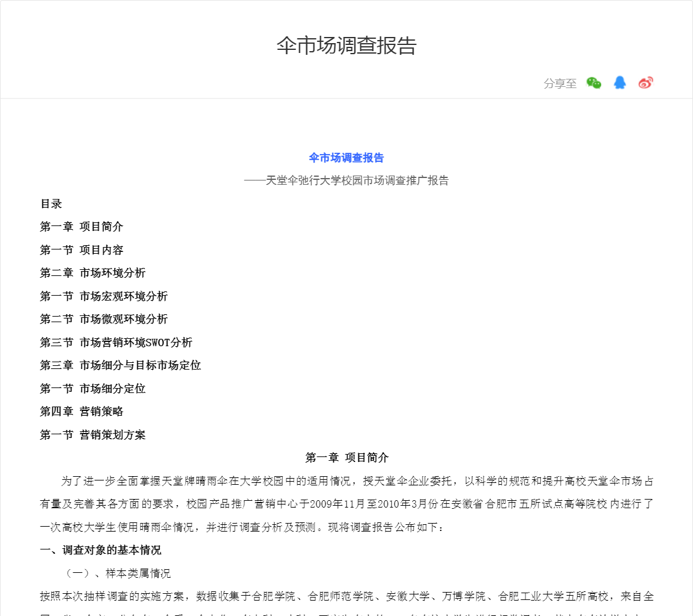Select the line 第二节 市场微观环境分析
The width and height of the screenshot is (693, 616).
click(x=104, y=319)
